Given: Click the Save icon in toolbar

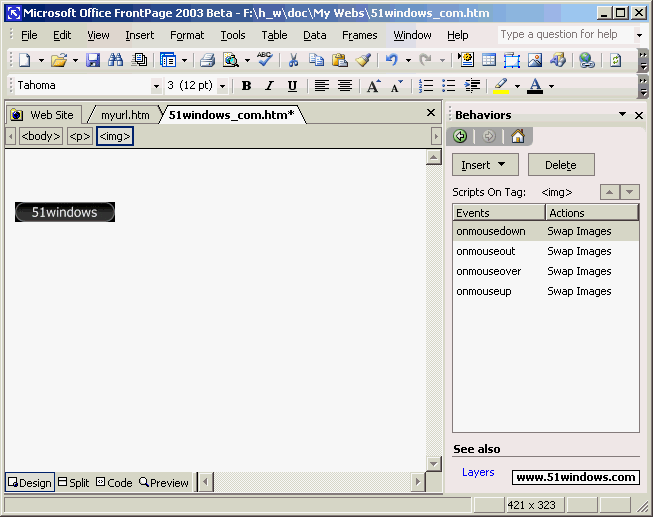Looking at the screenshot, I should pyautogui.click(x=93, y=61).
